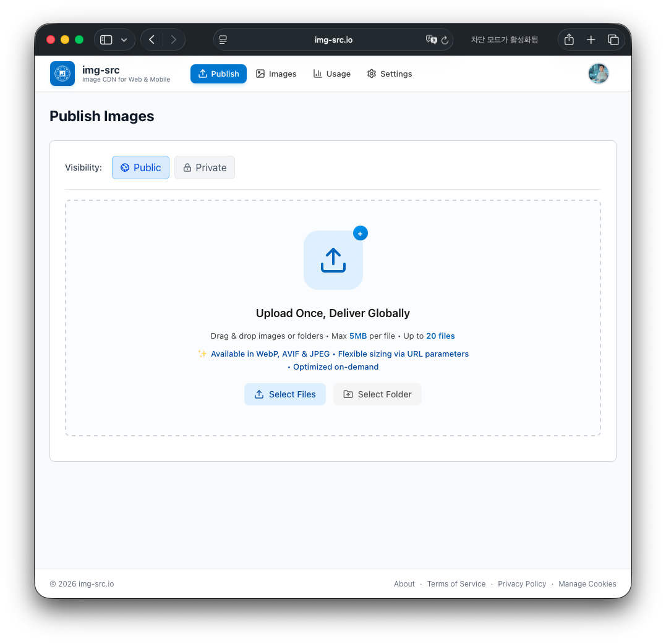Click the page reader icon in address bar
The height and width of the screenshot is (644, 666).
pyautogui.click(x=223, y=40)
